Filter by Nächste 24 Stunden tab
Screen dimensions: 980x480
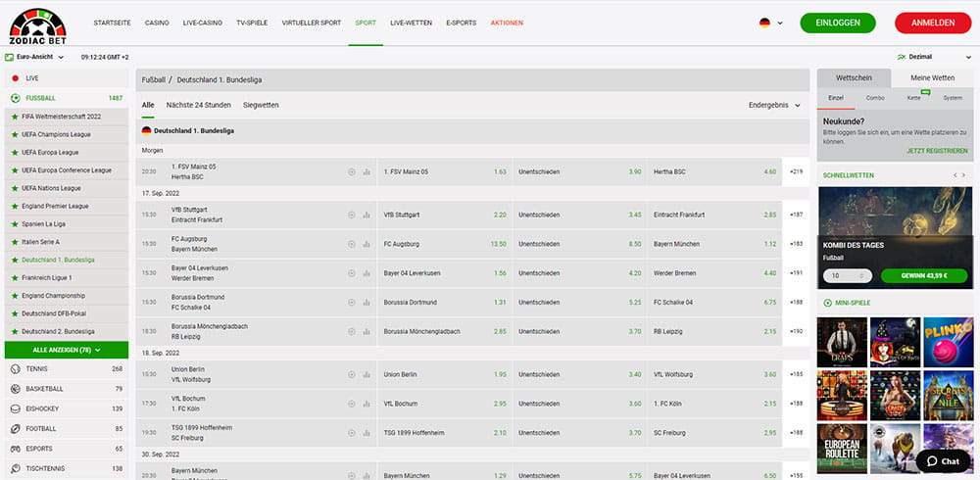(x=199, y=106)
